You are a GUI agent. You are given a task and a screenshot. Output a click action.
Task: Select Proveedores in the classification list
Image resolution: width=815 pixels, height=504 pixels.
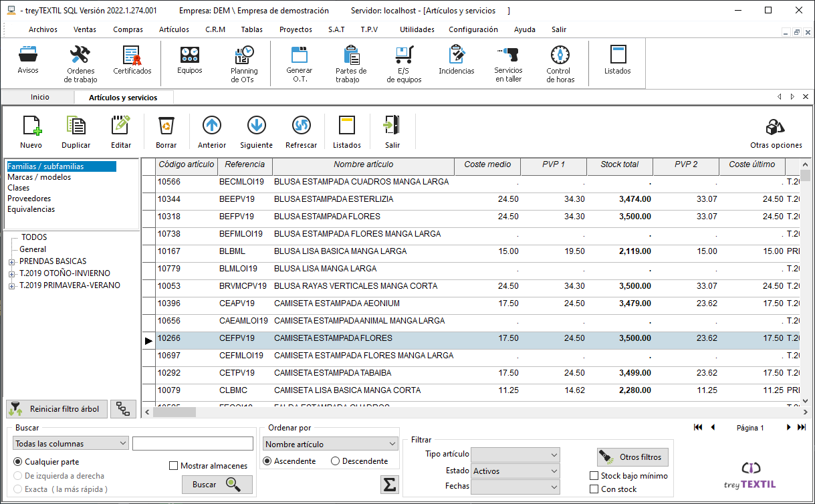[x=29, y=199]
